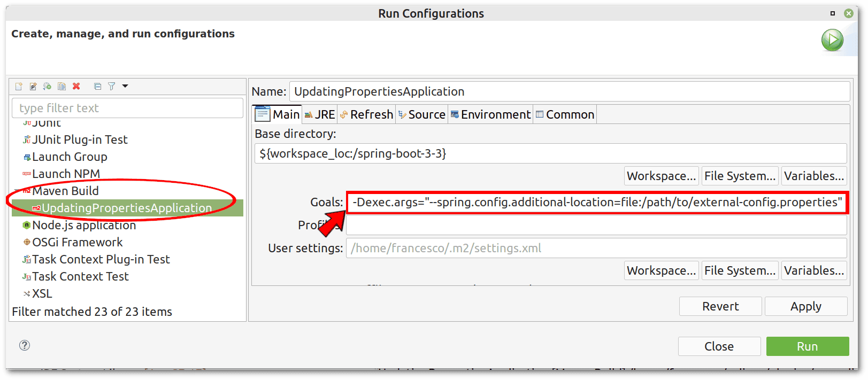The width and height of the screenshot is (868, 380).
Task: Click Variables button under Base directory
Action: [x=814, y=176]
